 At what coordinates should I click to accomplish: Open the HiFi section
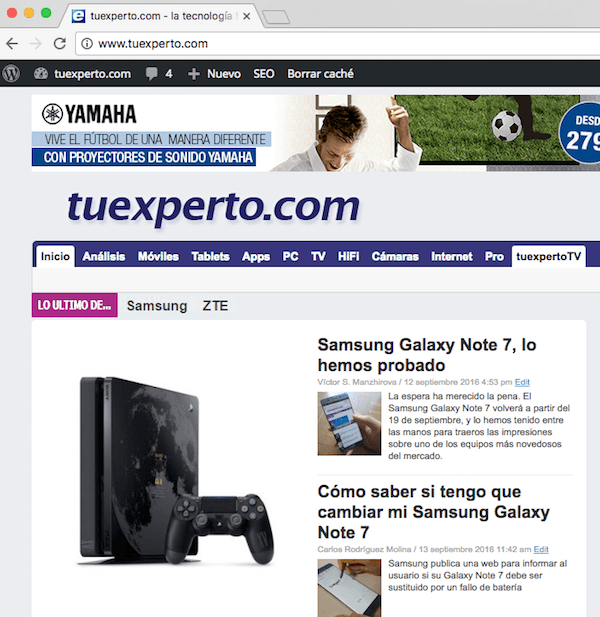tap(349, 257)
